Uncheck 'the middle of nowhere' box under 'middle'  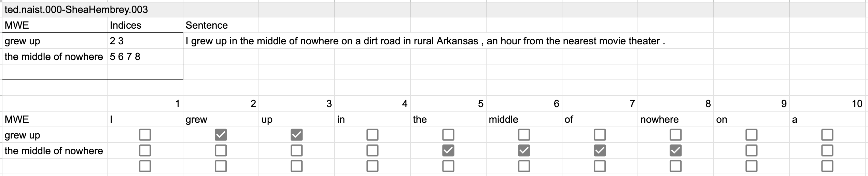tap(524, 150)
